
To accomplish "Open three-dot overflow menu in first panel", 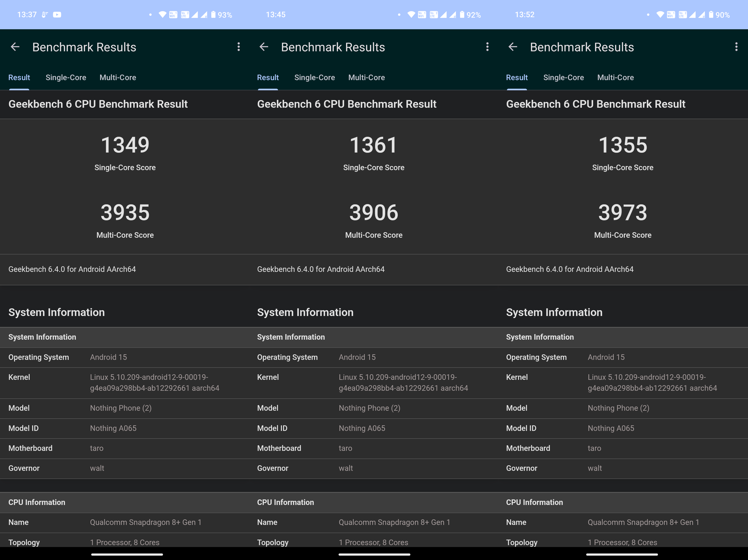I will click(x=238, y=47).
